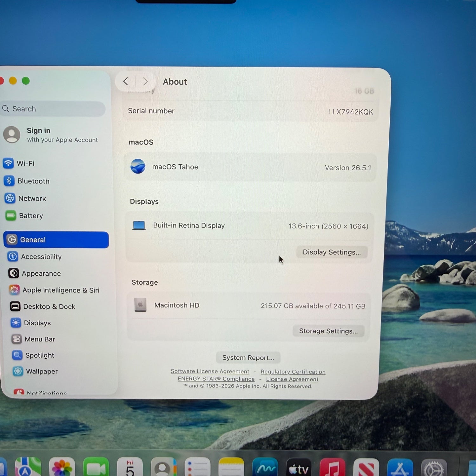Open Wi-Fi settings in the sidebar
This screenshot has height=476, width=476.
(55, 163)
